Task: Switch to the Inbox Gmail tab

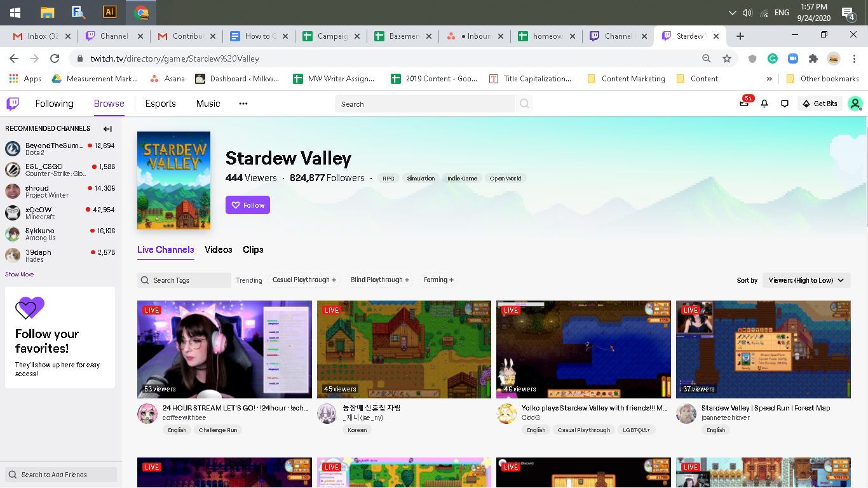Action: coord(43,36)
